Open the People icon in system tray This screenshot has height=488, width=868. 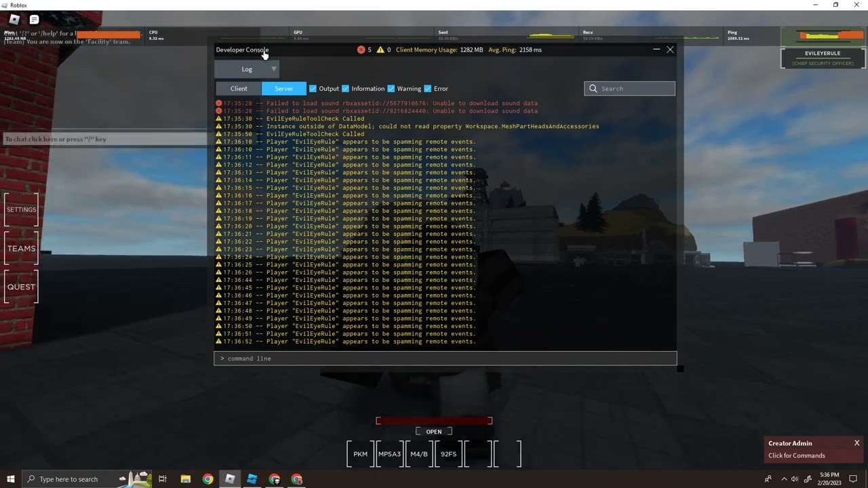point(768,479)
